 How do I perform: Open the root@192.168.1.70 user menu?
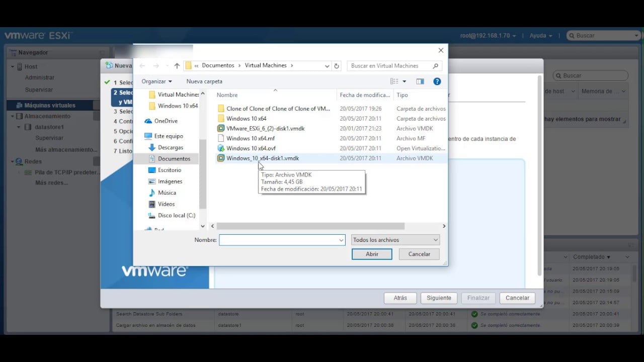click(488, 36)
